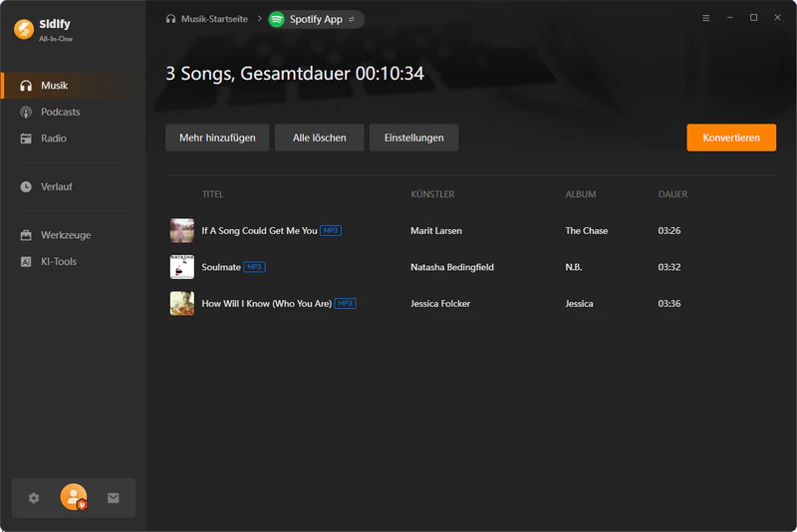797x532 pixels.
Task: Close the Sidify window
Action: click(x=778, y=18)
